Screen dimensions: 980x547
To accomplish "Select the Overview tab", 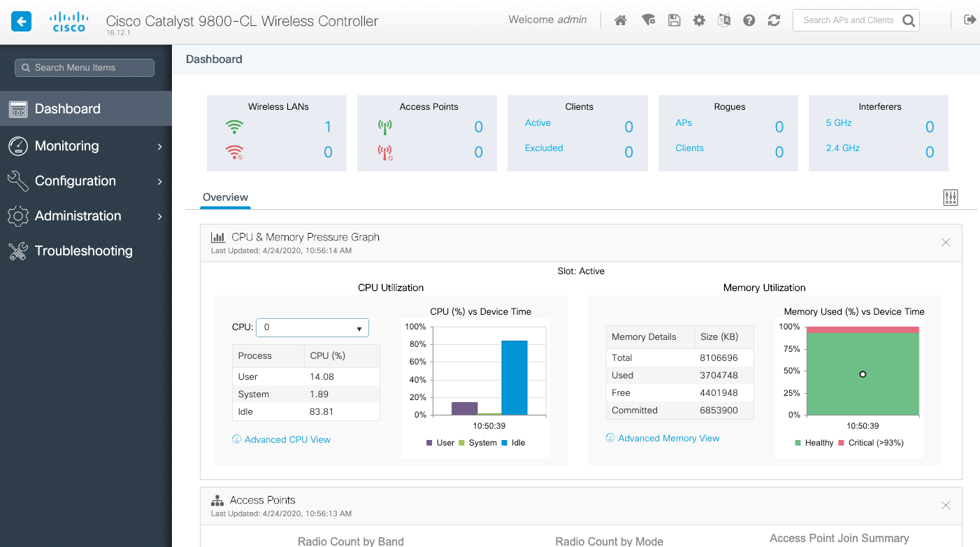I will (x=225, y=197).
